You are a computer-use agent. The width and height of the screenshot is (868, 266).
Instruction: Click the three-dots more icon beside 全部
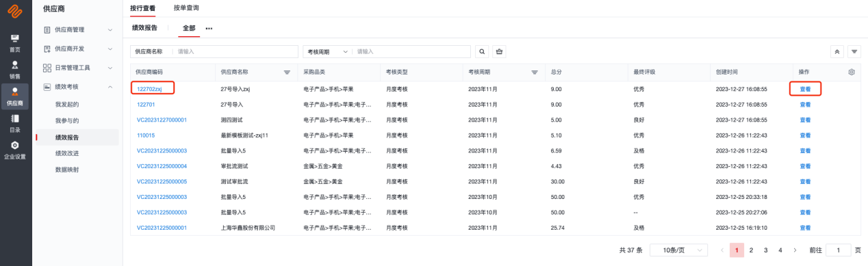point(209,28)
